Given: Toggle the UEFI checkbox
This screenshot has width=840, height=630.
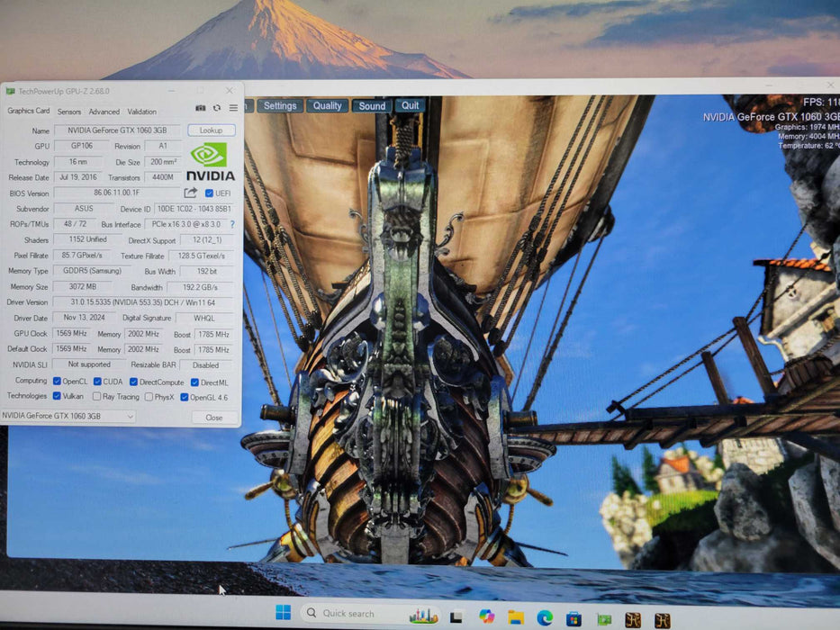Looking at the screenshot, I should click(209, 193).
